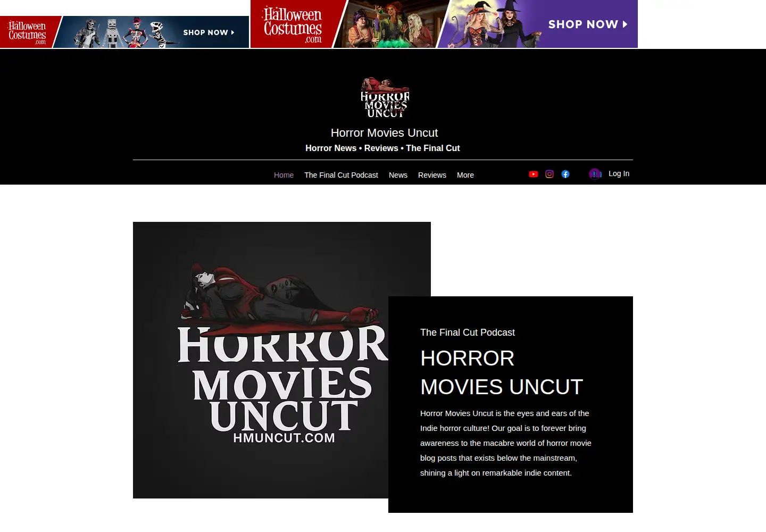Click SHOP NOW on the purple witch banner
This screenshot has height=532, width=766.
588,24
